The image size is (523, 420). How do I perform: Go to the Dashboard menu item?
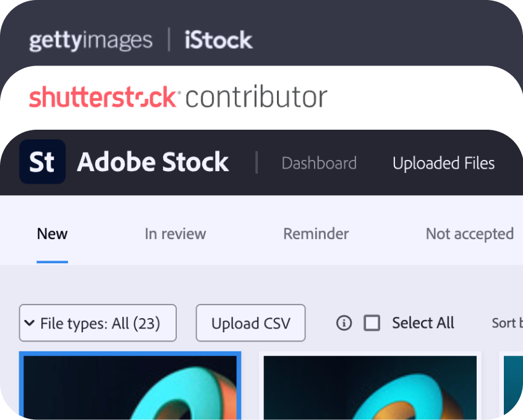point(319,163)
